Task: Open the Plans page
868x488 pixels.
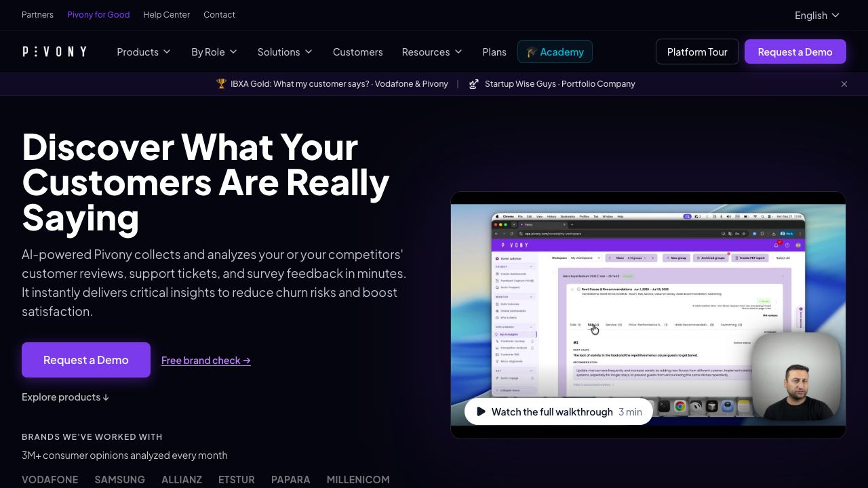Action: point(494,52)
